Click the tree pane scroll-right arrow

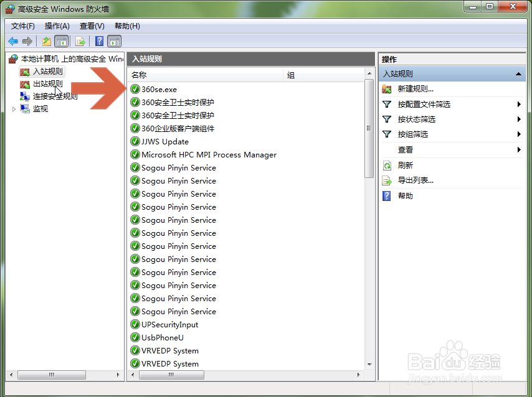tap(118, 375)
